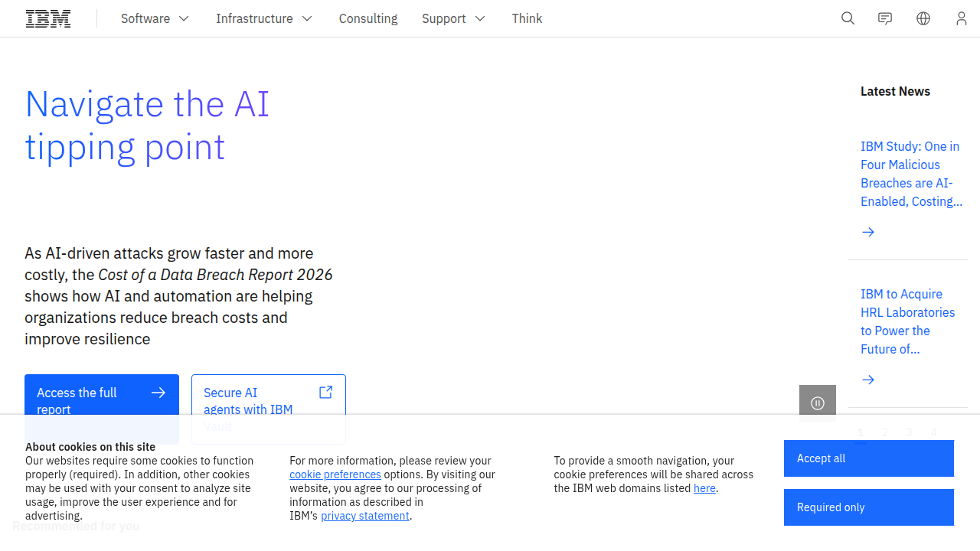Choose Required only cookies
Screen dimensions: 980x551
pos(869,507)
